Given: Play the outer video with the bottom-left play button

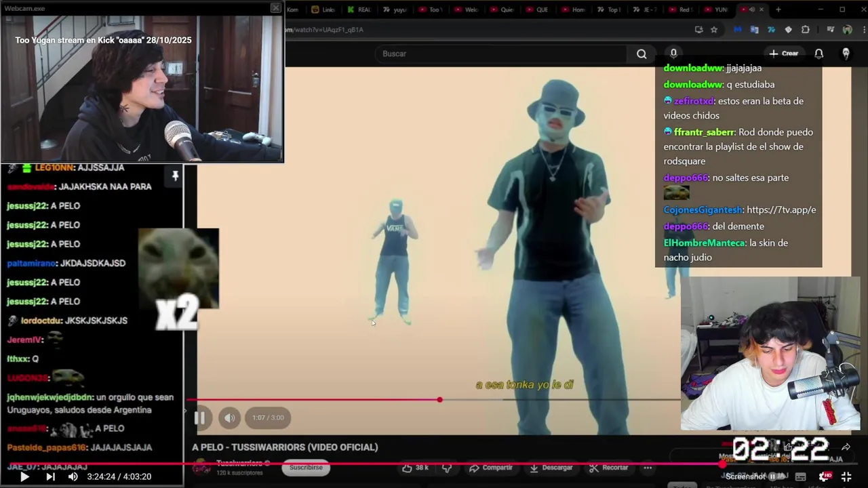Looking at the screenshot, I should [24, 476].
